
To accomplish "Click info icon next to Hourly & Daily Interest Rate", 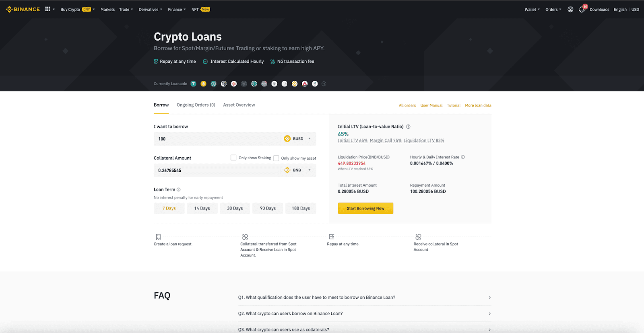I will [x=463, y=157].
